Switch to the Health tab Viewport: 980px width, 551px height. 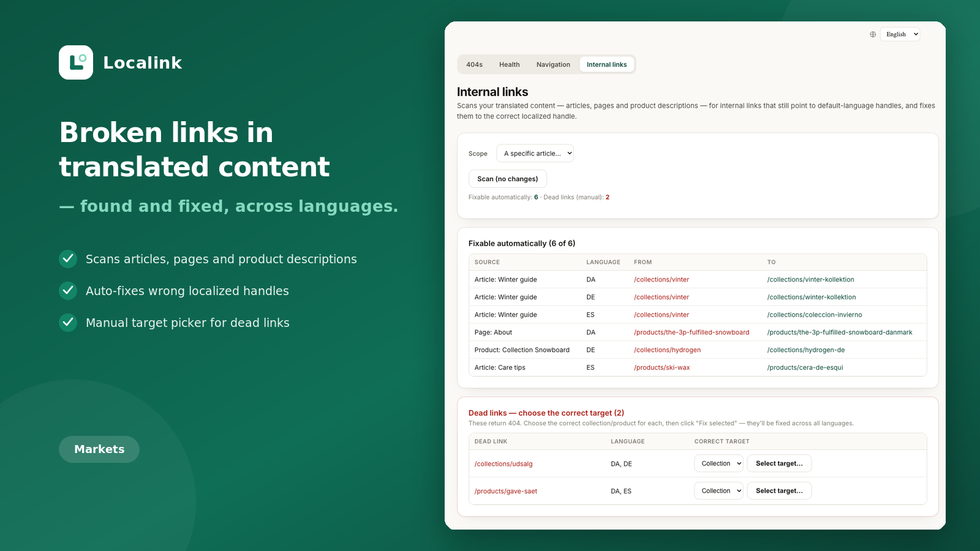[x=509, y=64]
